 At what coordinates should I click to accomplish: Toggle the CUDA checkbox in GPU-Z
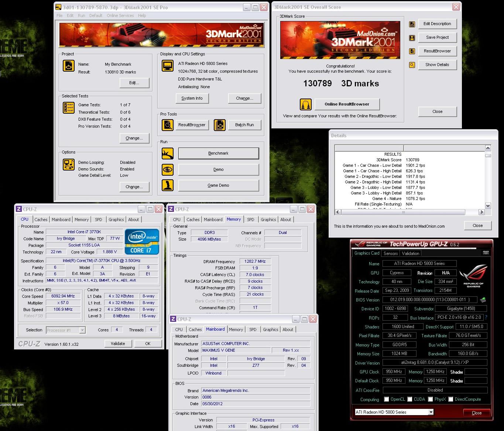point(410,399)
